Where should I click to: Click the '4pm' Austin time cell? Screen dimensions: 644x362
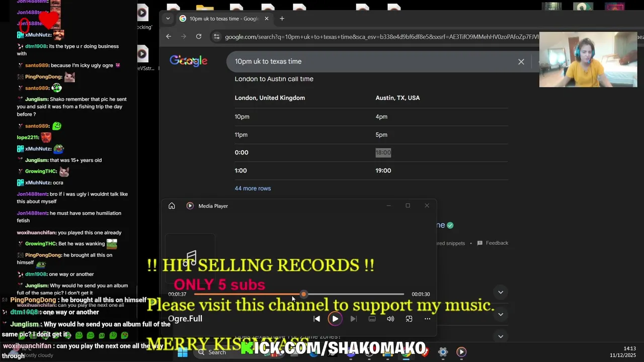[381, 117]
